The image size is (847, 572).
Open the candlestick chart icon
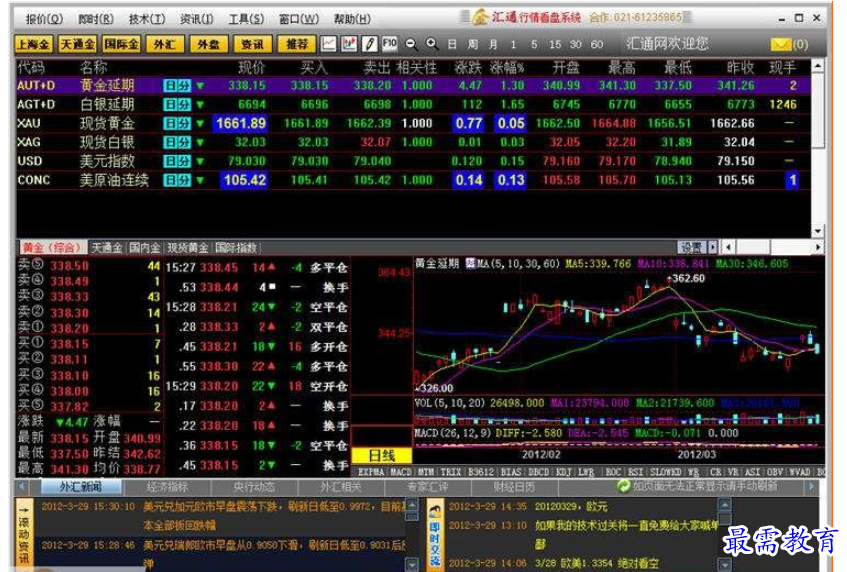point(349,44)
